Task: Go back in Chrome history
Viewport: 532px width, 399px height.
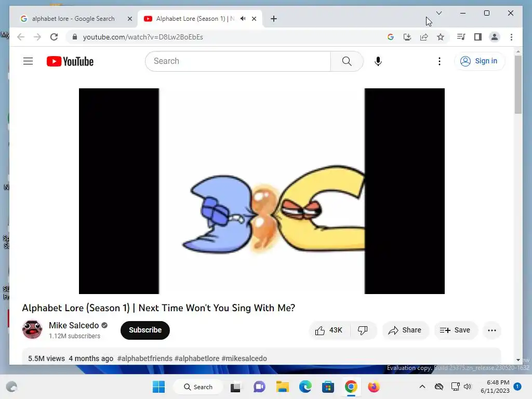Action: [x=21, y=37]
